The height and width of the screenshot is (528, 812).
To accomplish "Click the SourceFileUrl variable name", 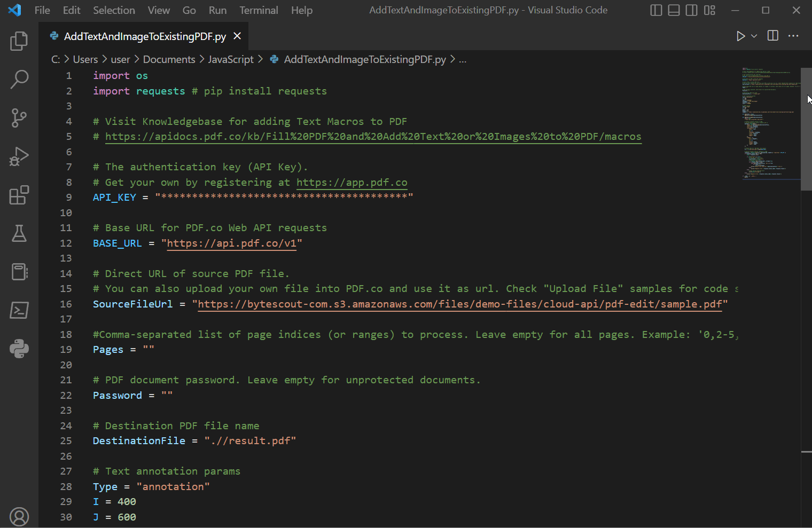I will click(x=133, y=304).
